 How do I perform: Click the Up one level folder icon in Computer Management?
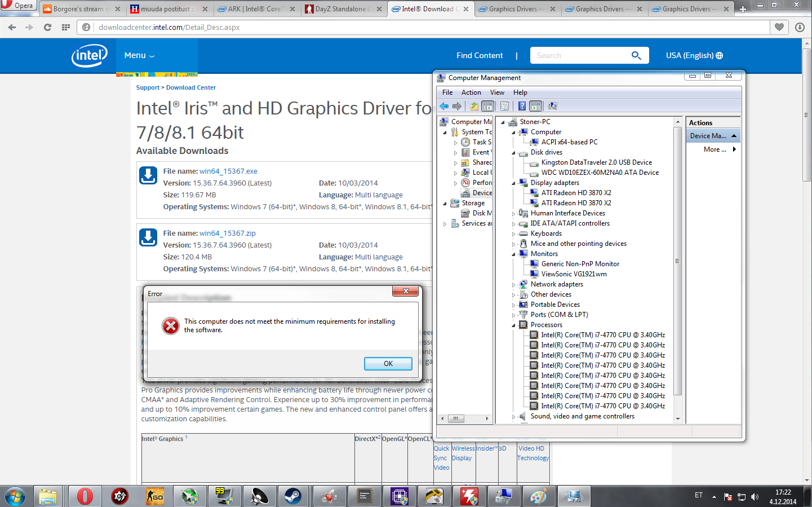(x=474, y=106)
